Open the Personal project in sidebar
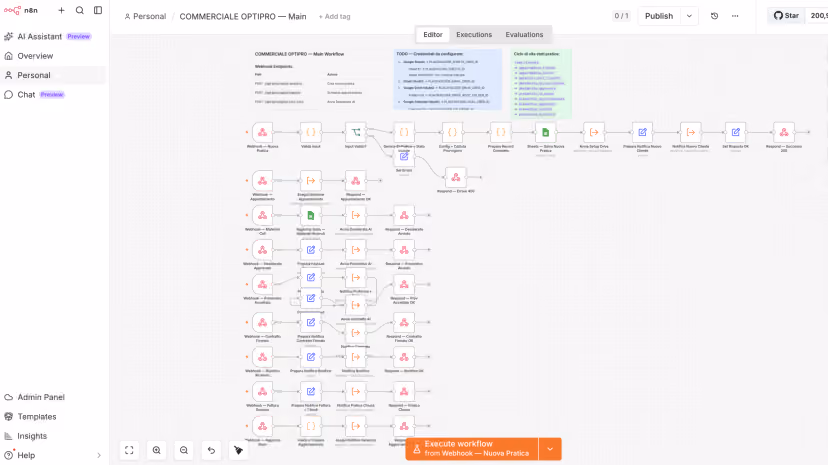 coord(53,75)
